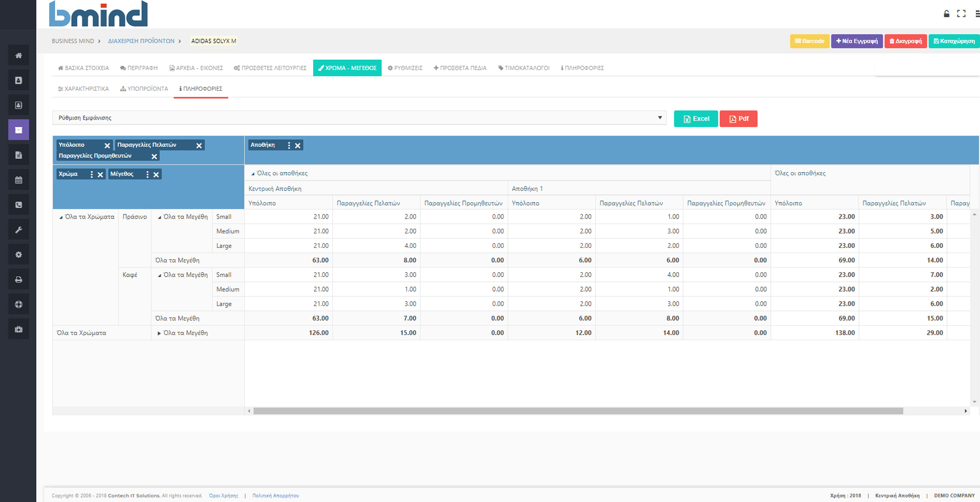Switch to the ΥΠΟΠΡΟΪΟΝΤΑ sub-tab
980x502 pixels.
point(144,89)
